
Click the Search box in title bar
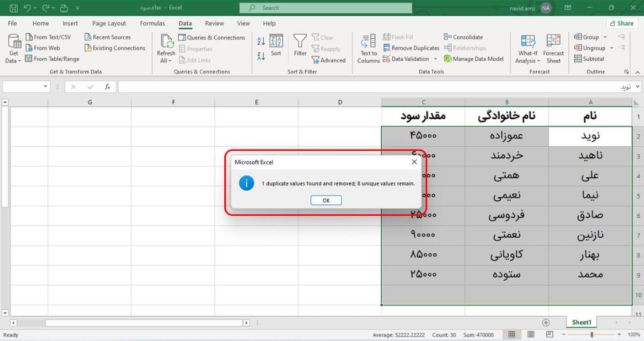click(x=326, y=8)
